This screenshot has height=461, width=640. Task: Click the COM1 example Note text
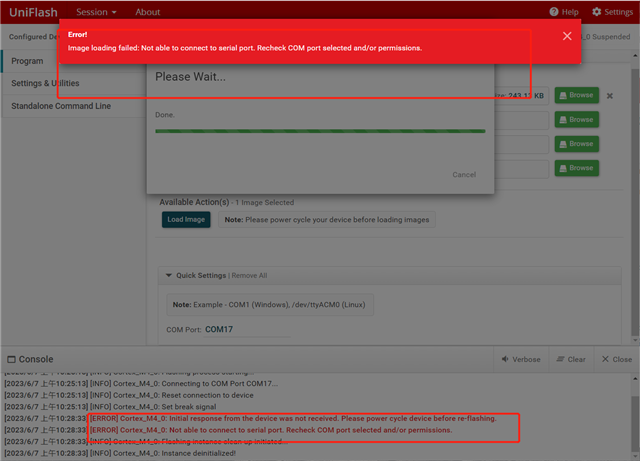coord(269,305)
